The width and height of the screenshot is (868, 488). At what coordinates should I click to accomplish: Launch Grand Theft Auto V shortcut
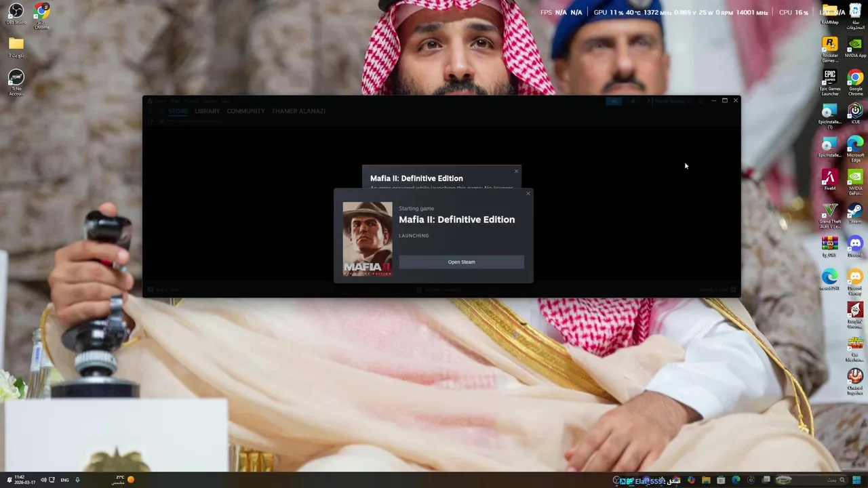click(830, 216)
